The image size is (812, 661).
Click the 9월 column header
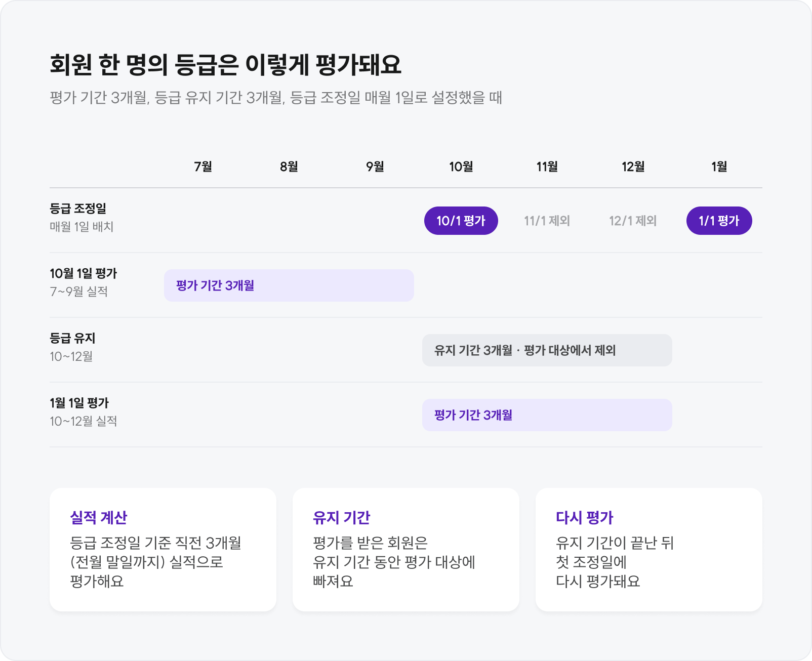coord(375,167)
